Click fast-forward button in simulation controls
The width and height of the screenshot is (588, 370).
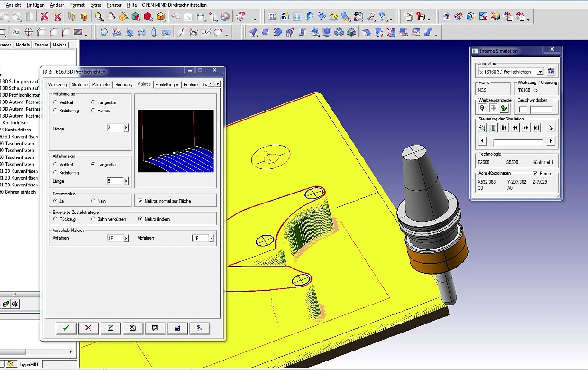[x=526, y=128]
